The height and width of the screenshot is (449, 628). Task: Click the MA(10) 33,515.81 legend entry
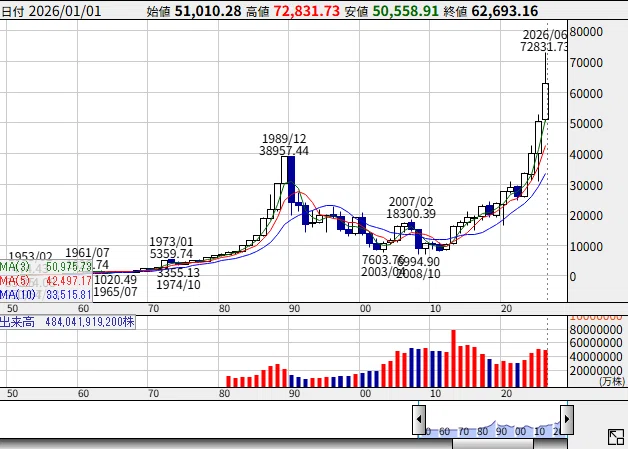46,295
